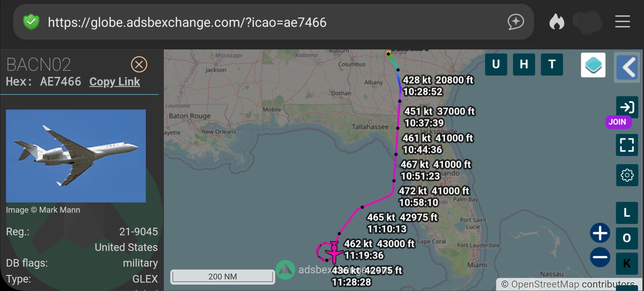Open the aircraft photo thumbnail
This screenshot has width=644, height=291.
pyautogui.click(x=76, y=156)
